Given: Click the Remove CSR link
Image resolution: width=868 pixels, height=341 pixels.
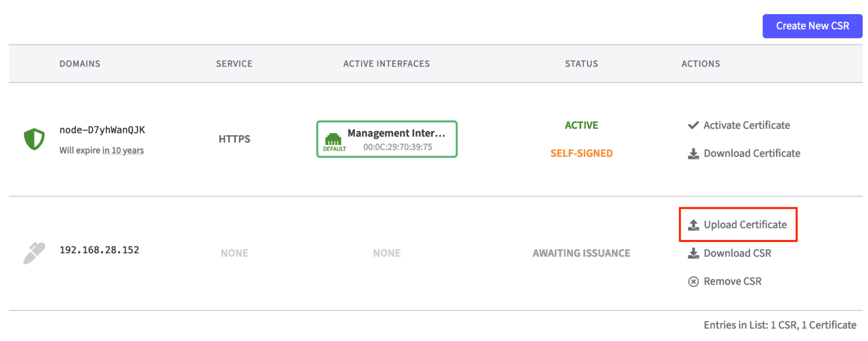Looking at the screenshot, I should pos(733,281).
